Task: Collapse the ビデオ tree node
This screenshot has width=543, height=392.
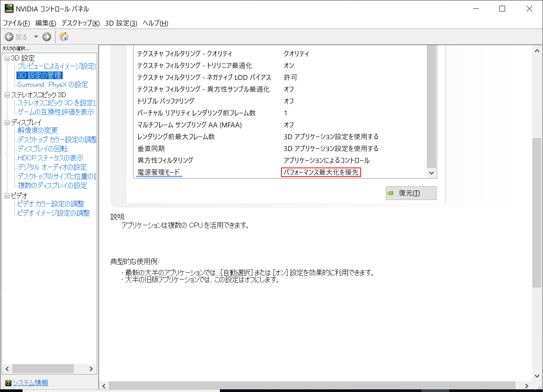Action: coord(7,196)
